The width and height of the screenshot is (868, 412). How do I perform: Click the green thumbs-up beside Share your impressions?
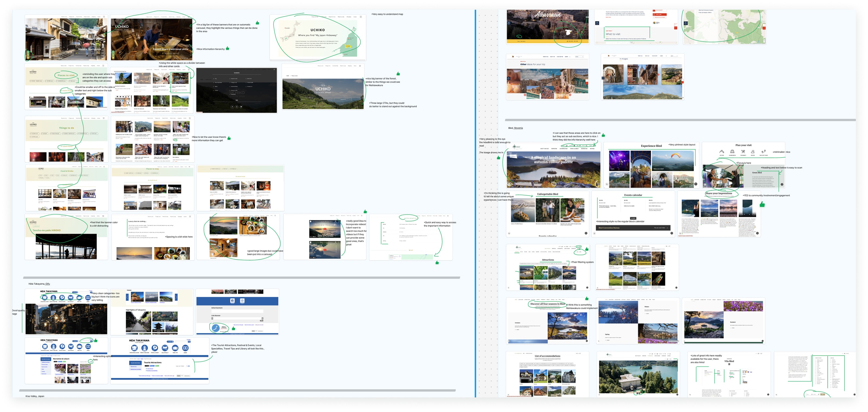[762, 205]
